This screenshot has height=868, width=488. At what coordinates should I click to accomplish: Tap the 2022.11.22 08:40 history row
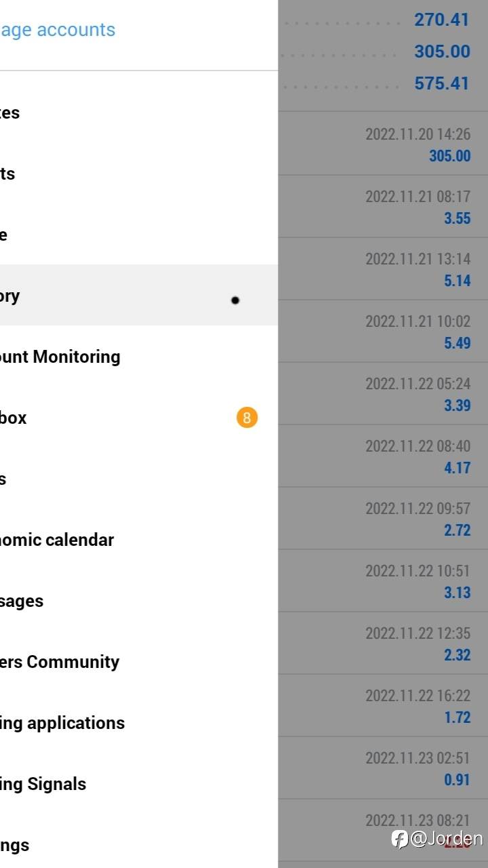click(383, 456)
